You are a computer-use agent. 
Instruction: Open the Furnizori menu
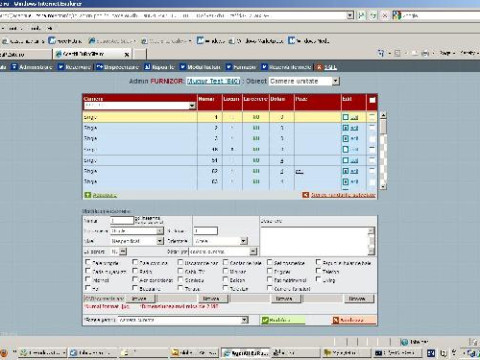(241, 67)
